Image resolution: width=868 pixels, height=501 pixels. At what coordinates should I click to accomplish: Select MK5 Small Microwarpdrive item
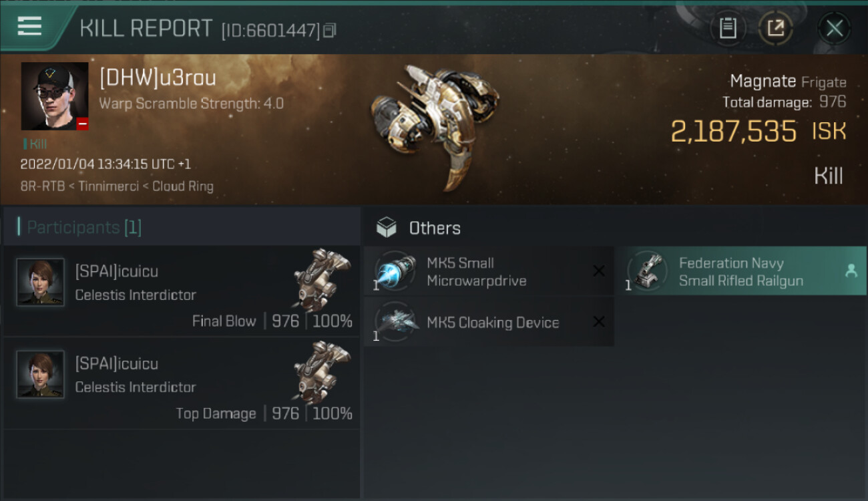476,272
